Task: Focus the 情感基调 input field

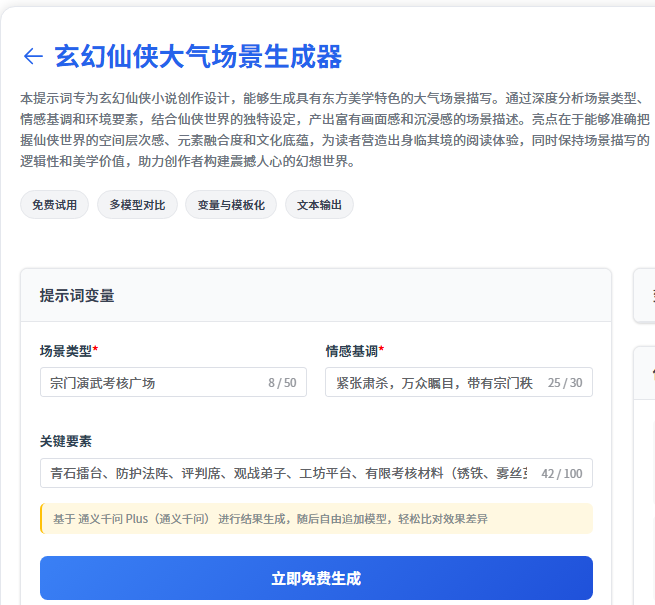Action: click(433, 382)
